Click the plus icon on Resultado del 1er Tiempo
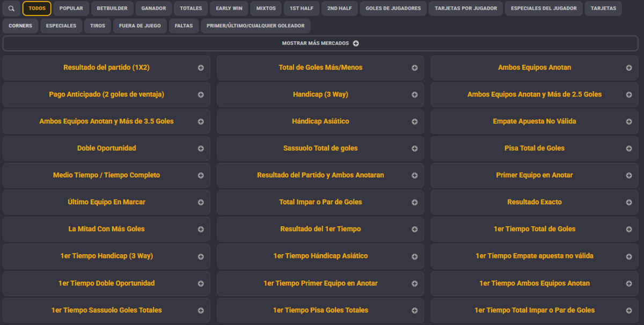Viewport: 644px width, 325px height. [x=415, y=229]
